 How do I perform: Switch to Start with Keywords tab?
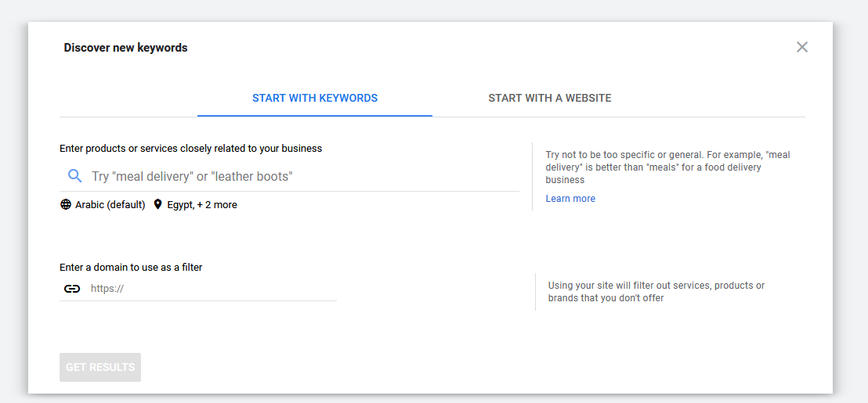[x=315, y=99]
